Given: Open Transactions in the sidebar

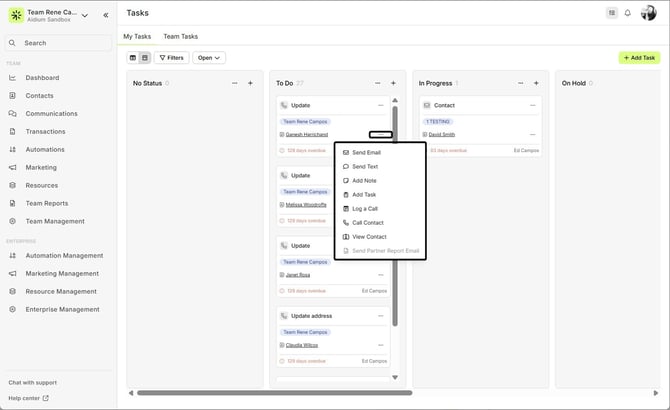Looking at the screenshot, I should click(x=45, y=132).
